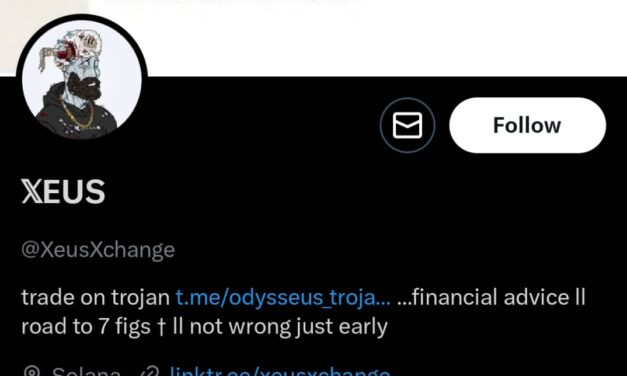Viewport: 627px width, 376px height.
Task: Click the @XeusXchange handle
Action: coord(98,250)
